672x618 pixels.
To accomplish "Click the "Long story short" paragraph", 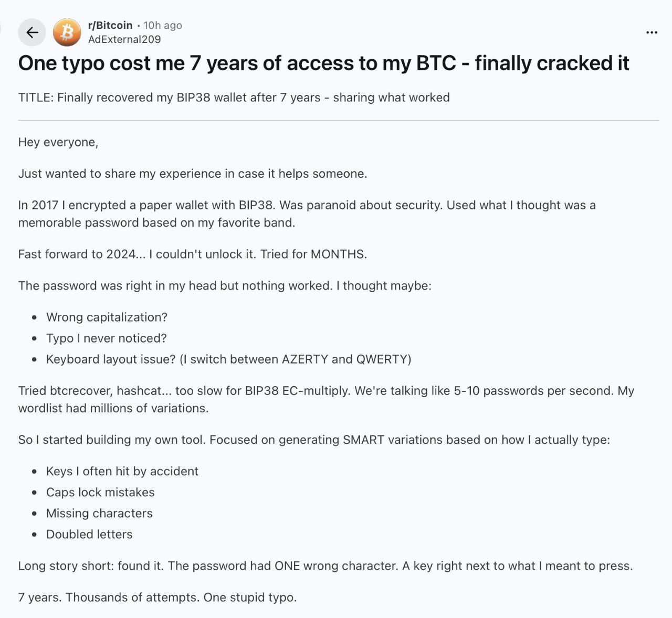I will [325, 566].
